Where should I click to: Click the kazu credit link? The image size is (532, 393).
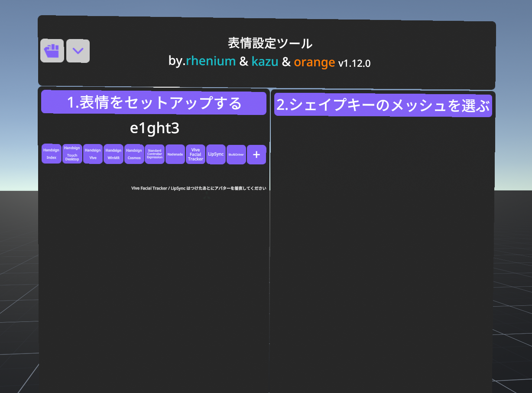[265, 61]
